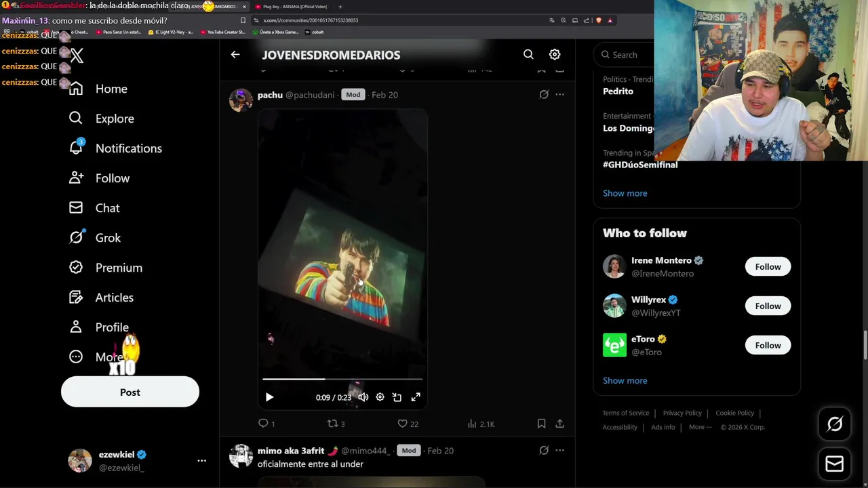Open Chat in sidebar

point(94,208)
